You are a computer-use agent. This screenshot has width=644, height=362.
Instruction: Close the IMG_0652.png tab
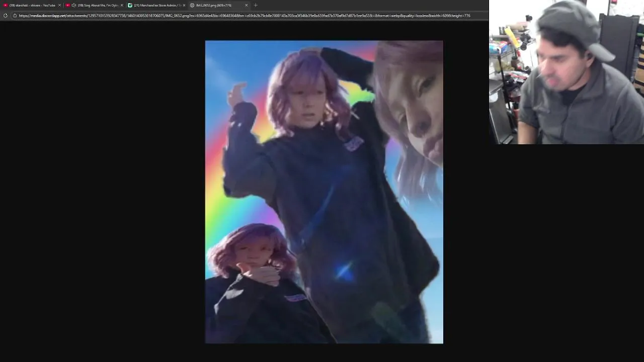(247, 5)
